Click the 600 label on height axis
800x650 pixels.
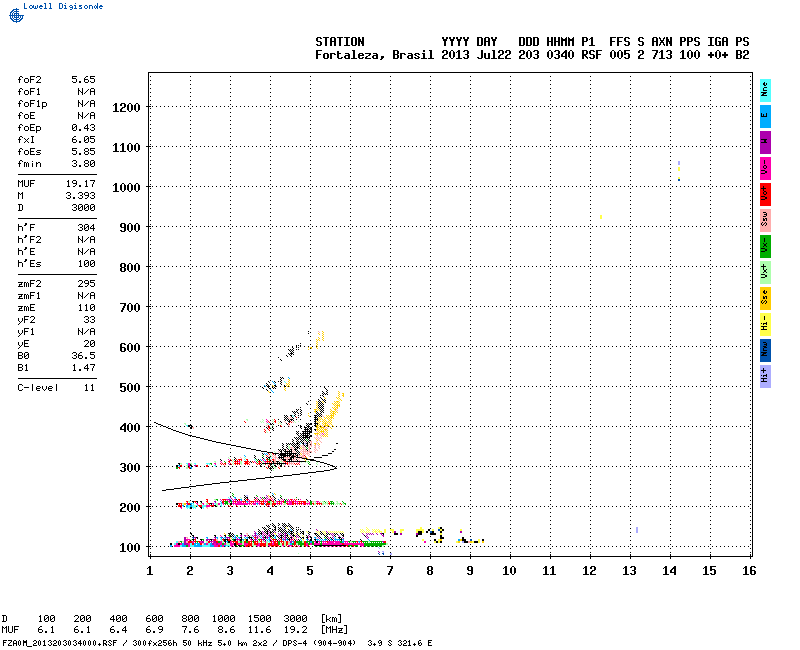130,347
